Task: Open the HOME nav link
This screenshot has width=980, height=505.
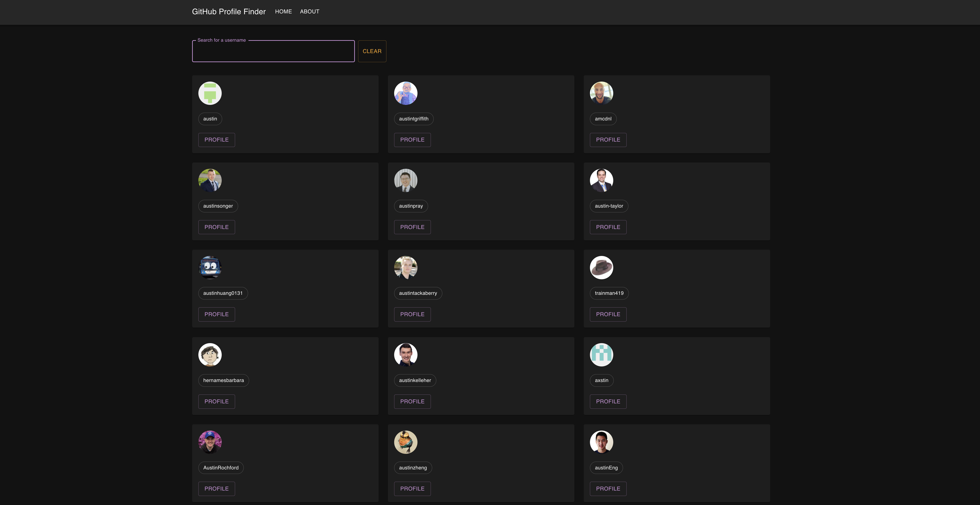Action: click(x=283, y=12)
